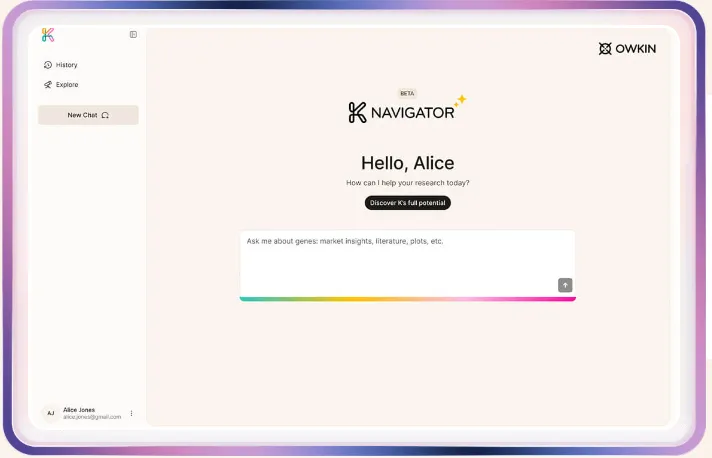This screenshot has height=458, width=712.
Task: Click the Explore telescope icon
Action: [x=47, y=85]
